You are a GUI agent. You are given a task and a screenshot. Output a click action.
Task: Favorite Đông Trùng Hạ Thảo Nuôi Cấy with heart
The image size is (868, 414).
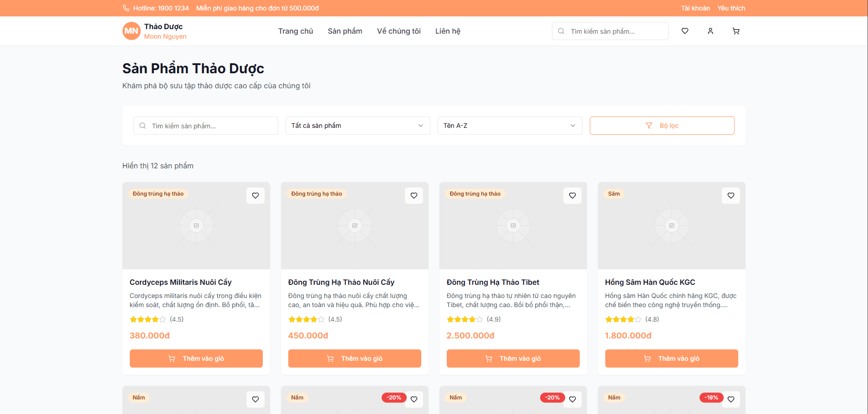(414, 196)
